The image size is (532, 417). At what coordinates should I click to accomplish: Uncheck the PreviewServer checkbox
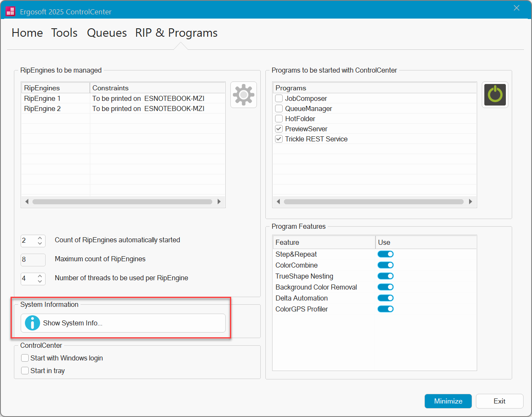pyautogui.click(x=279, y=129)
